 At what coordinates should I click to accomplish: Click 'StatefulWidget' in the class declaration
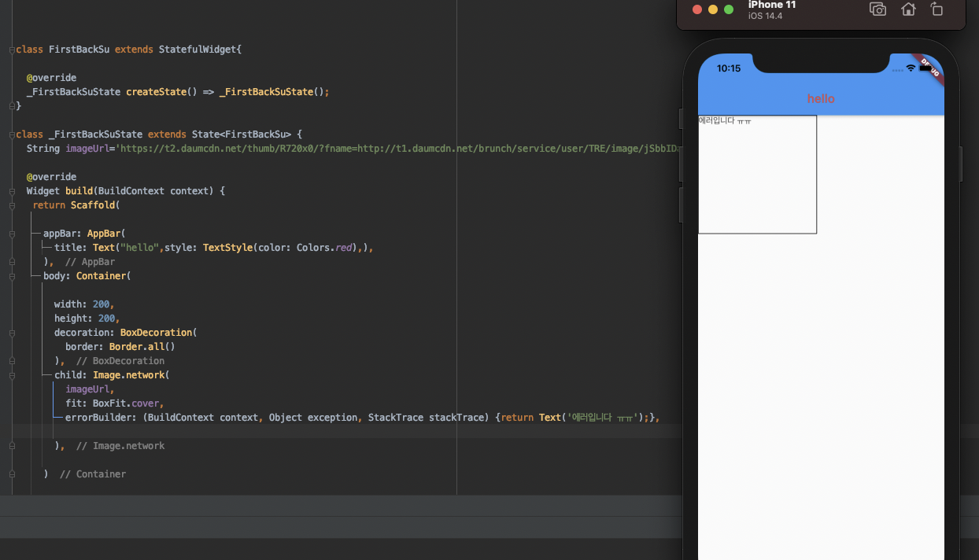[197, 50]
